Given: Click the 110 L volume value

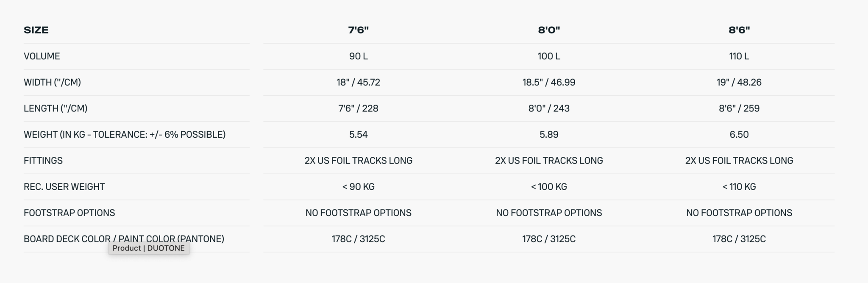Looking at the screenshot, I should click(739, 56).
